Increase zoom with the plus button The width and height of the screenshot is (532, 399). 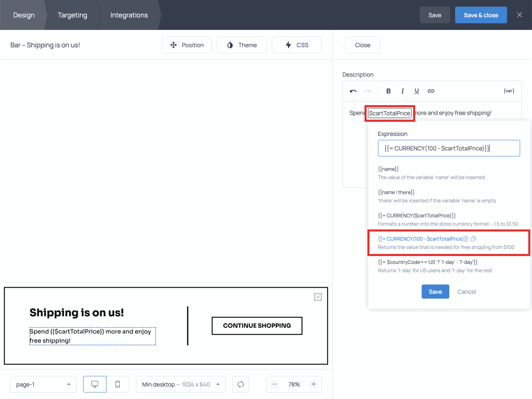[313, 384]
